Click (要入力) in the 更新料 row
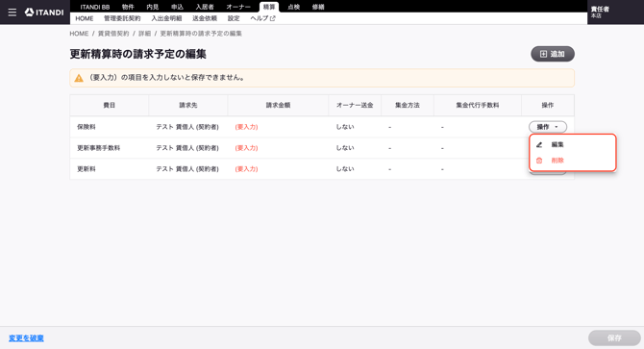This screenshot has height=349, width=644. point(246,169)
